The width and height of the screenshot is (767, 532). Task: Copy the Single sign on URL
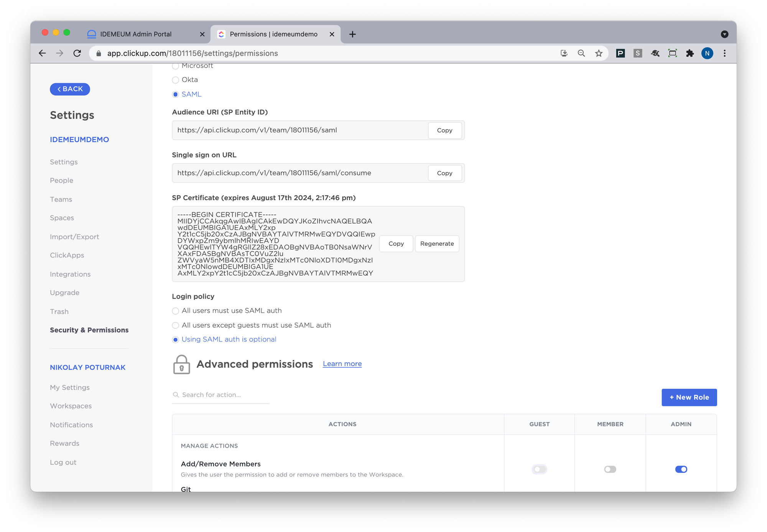click(x=444, y=173)
